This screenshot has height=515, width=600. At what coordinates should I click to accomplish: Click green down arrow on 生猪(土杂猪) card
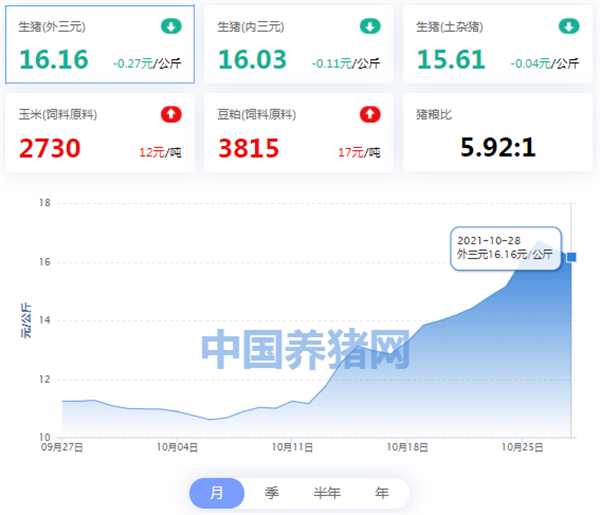(569, 25)
